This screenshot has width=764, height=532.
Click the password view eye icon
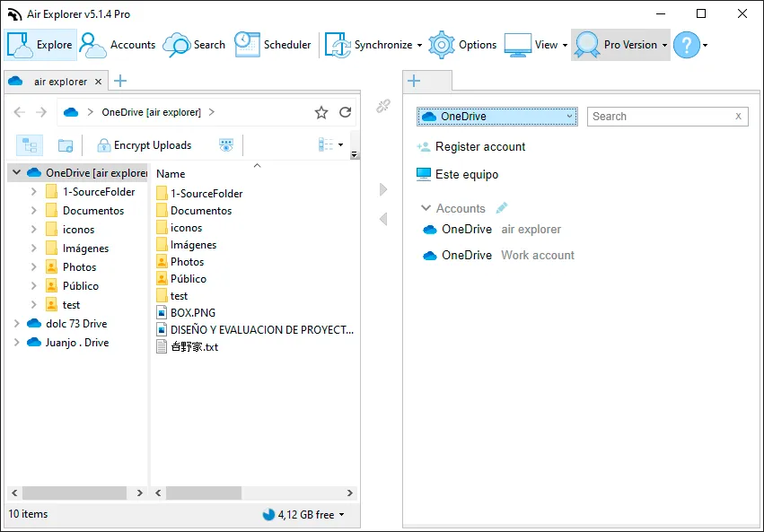click(226, 145)
